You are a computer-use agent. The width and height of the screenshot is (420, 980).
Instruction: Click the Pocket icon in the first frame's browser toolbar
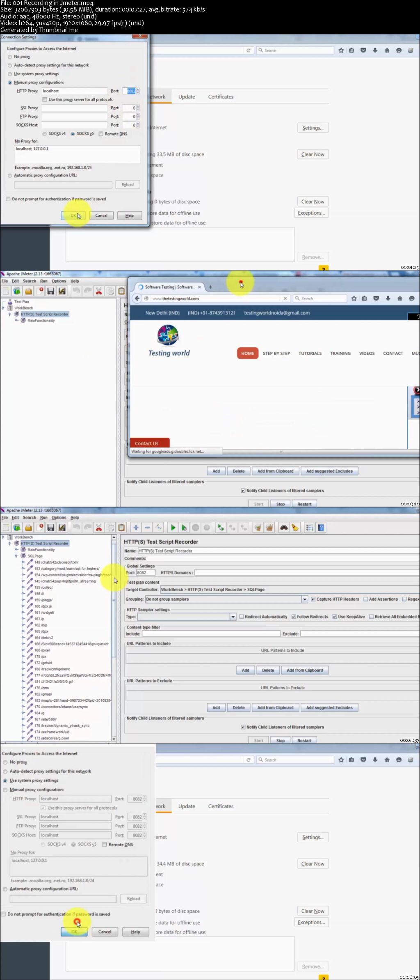pos(363,50)
